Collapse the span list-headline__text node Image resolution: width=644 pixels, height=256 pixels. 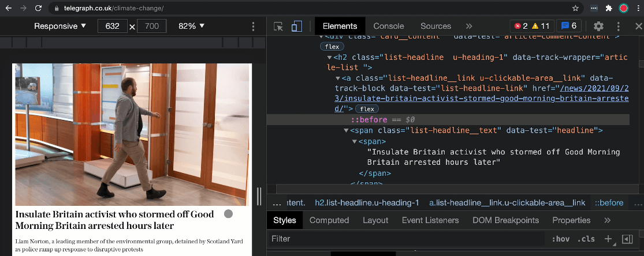click(346, 130)
